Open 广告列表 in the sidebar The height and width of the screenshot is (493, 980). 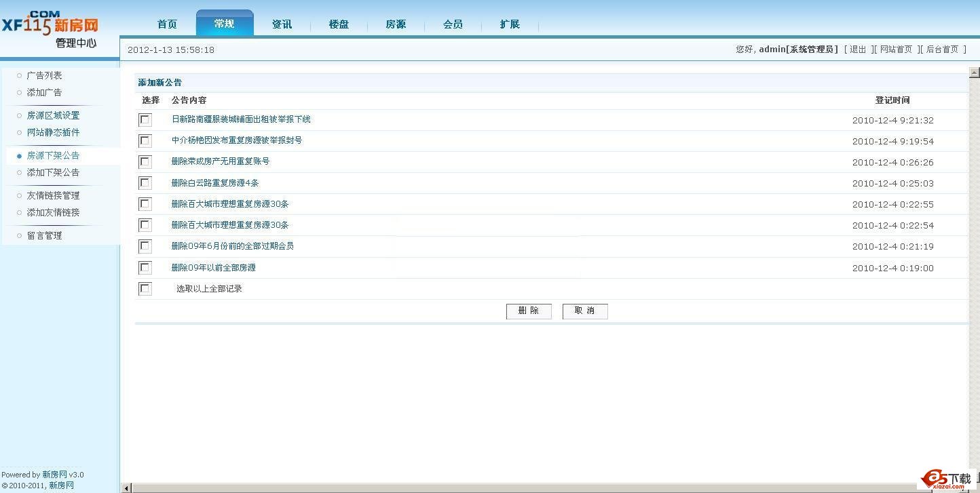44,75
